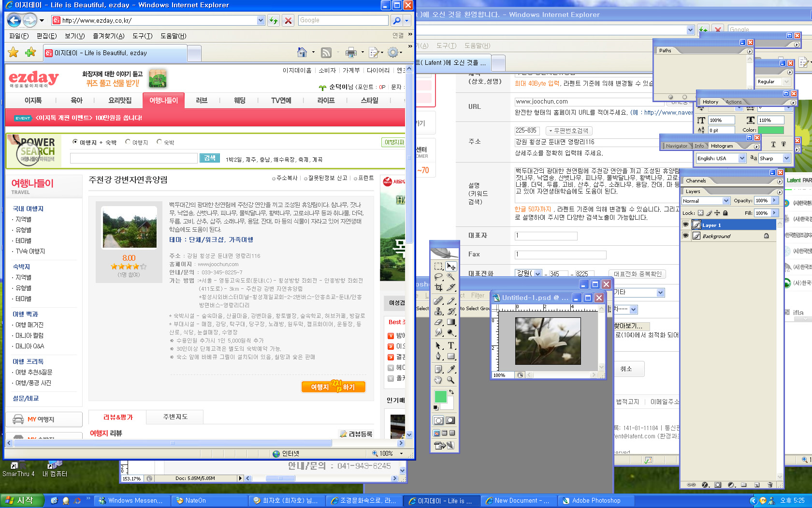Select the Path Selection arrow tool

[438, 345]
